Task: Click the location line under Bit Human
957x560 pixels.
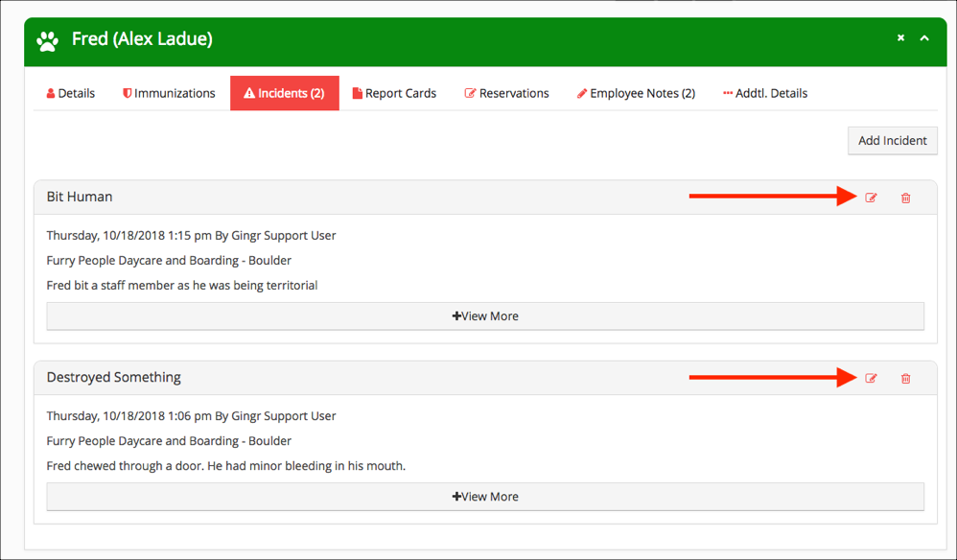Action: pyautogui.click(x=169, y=261)
